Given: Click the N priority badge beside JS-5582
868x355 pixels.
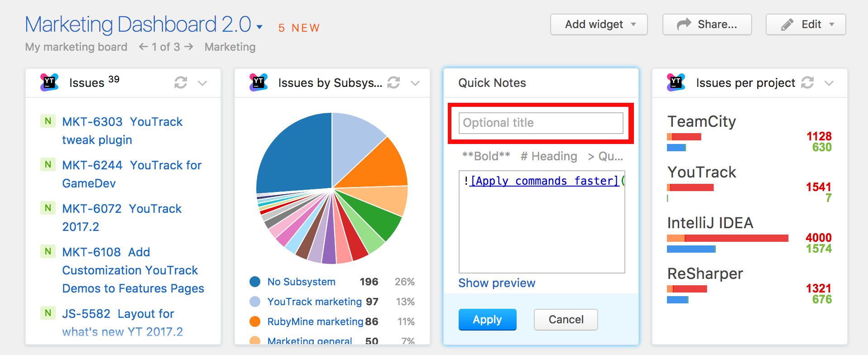Looking at the screenshot, I should point(48,313).
